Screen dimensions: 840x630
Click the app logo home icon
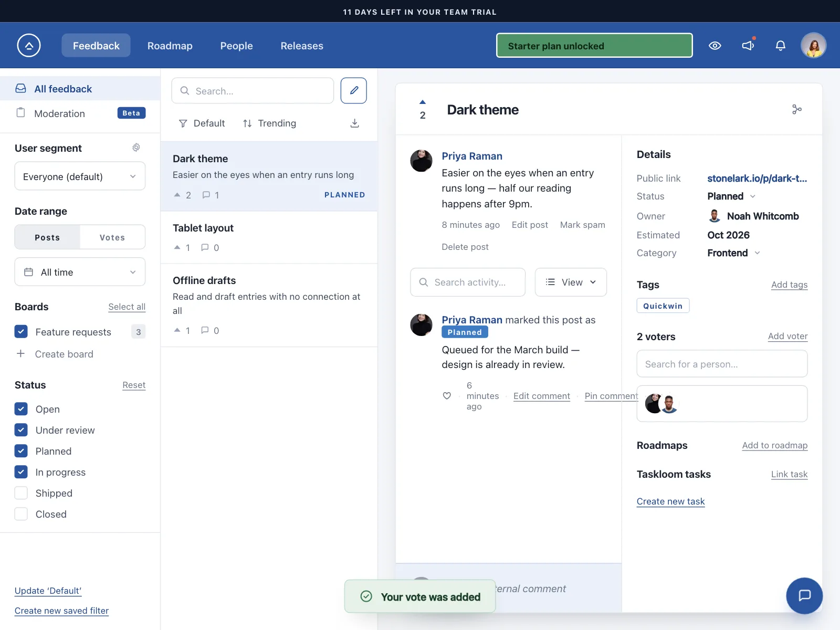[x=29, y=46]
